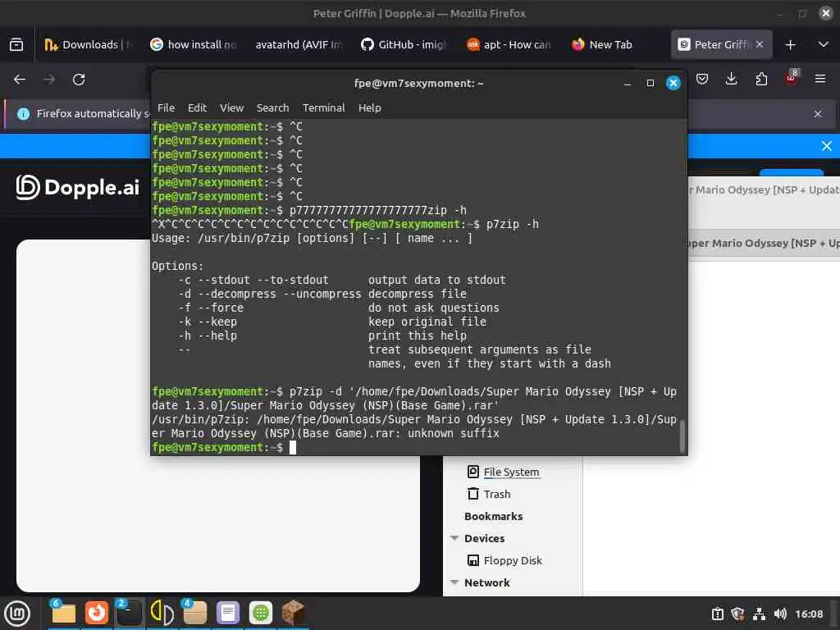The height and width of the screenshot is (630, 840).
Task: Open the Firefox extensions icon
Action: pos(761,80)
